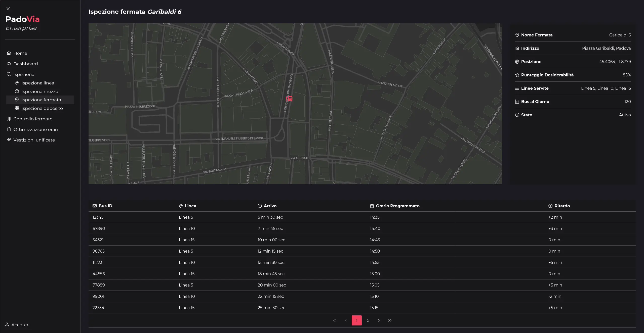Click the Indirizzo house icon

click(517, 48)
